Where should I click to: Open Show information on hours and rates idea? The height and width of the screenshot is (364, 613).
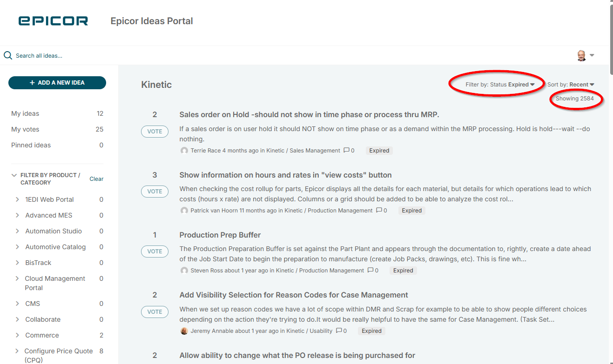pyautogui.click(x=285, y=175)
